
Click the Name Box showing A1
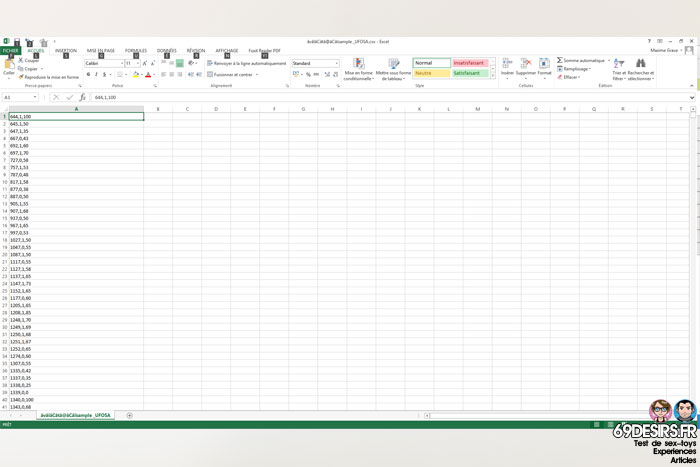[20, 97]
